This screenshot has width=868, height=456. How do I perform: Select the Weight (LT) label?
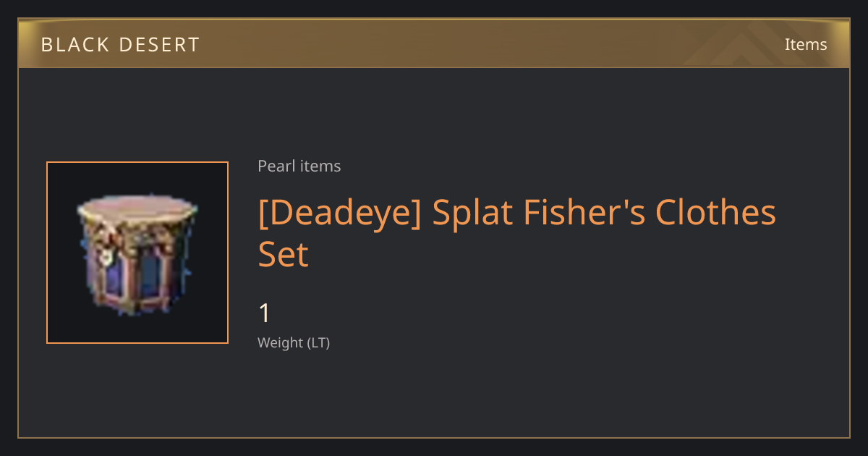tap(294, 342)
